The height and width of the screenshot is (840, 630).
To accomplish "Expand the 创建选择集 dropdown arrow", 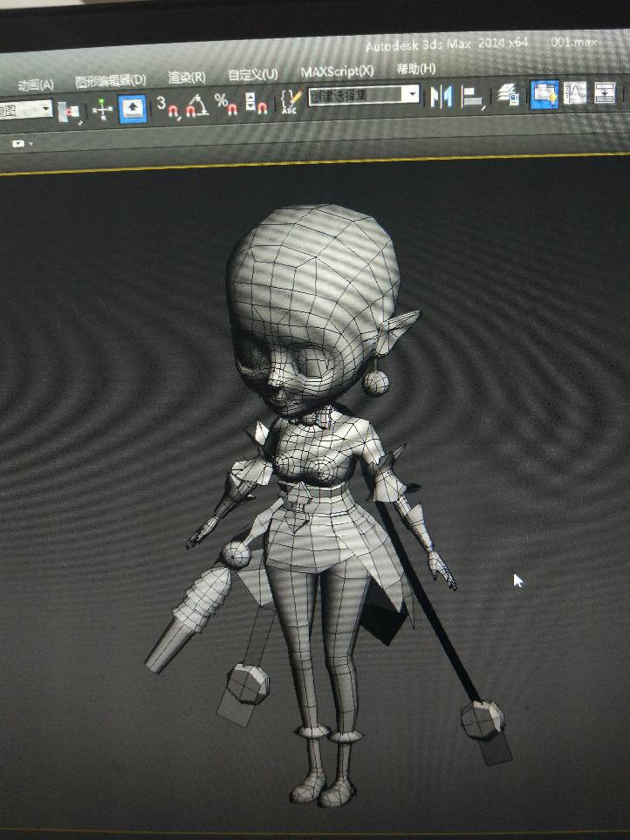I will (411, 94).
